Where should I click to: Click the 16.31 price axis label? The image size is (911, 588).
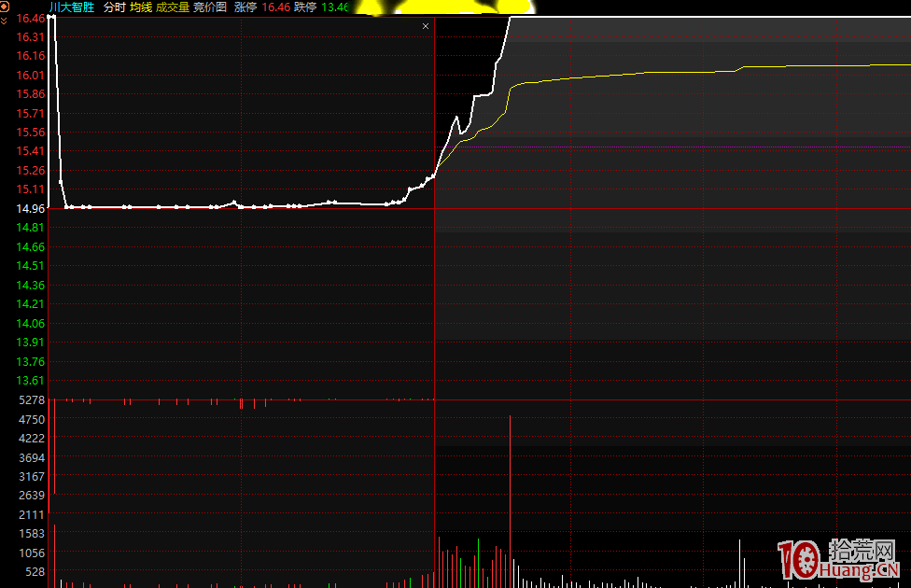30,37
